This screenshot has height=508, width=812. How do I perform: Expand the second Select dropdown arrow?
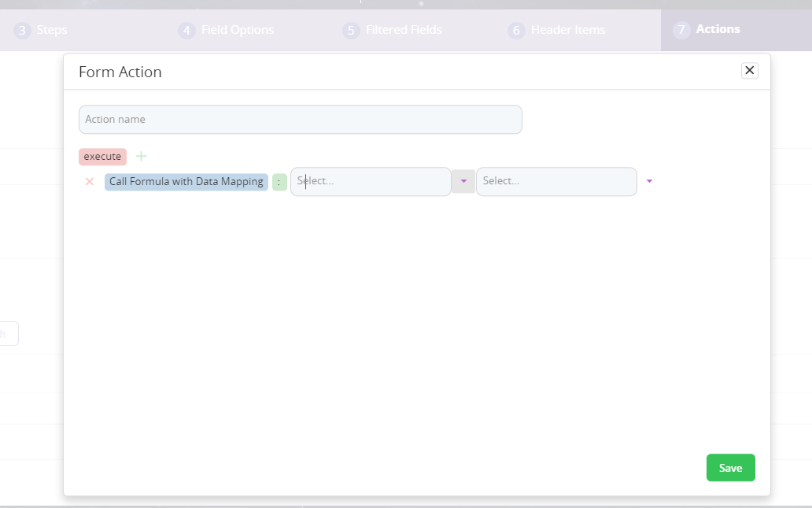coord(649,181)
